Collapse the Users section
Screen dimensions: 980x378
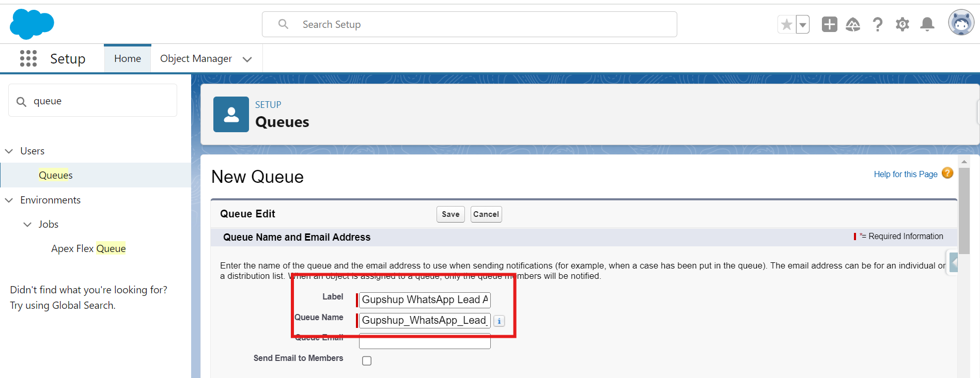(x=9, y=151)
